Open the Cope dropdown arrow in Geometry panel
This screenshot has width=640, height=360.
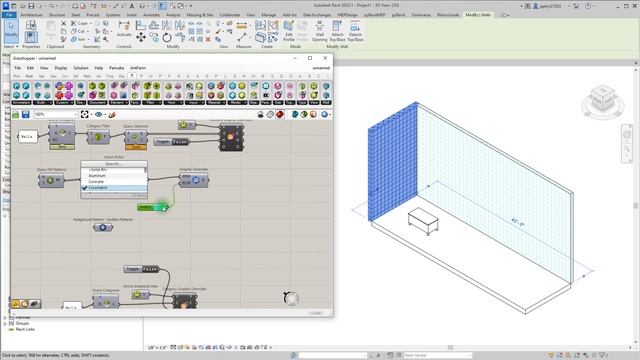click(90, 23)
